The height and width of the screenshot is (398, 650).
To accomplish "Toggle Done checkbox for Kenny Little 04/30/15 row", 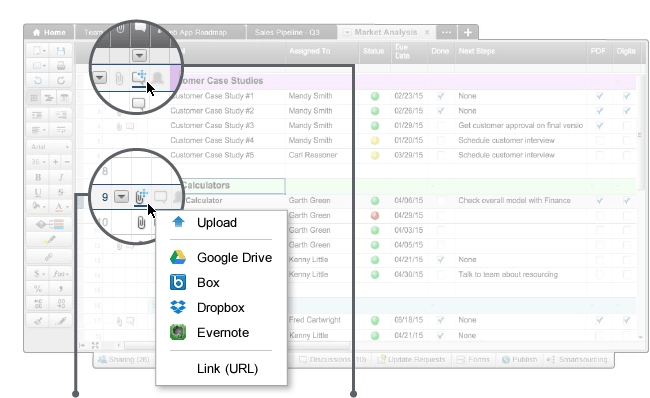I will (x=441, y=274).
